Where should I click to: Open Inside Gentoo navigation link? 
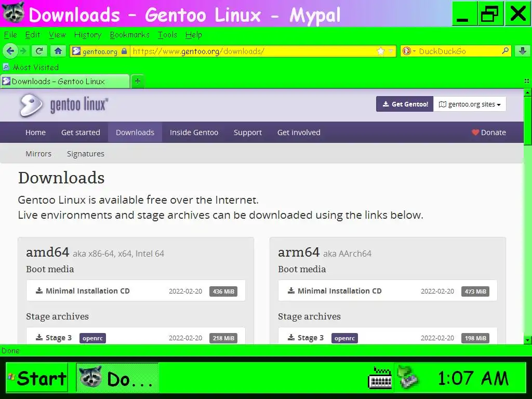(194, 132)
